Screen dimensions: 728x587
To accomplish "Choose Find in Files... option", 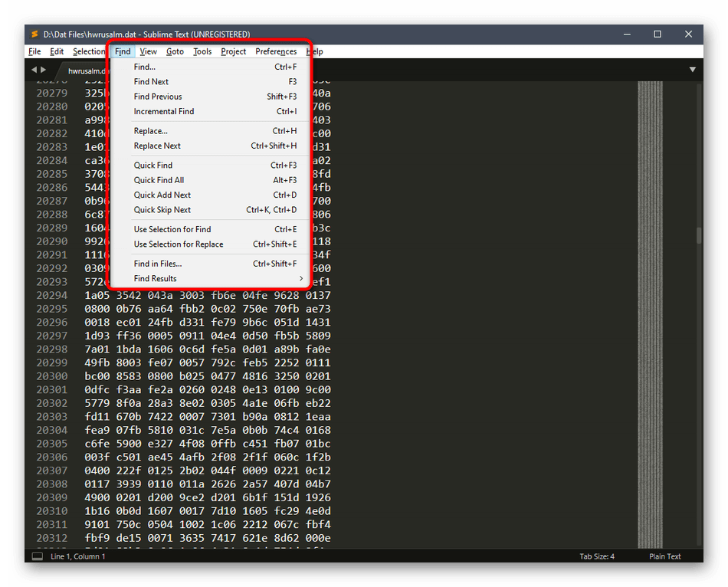I will tap(158, 264).
